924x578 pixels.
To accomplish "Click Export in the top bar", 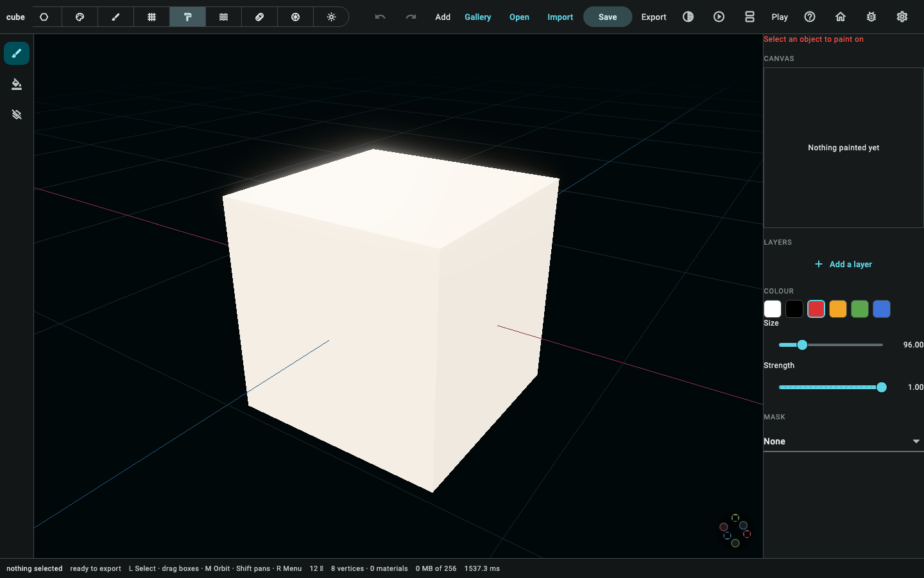I will point(654,17).
